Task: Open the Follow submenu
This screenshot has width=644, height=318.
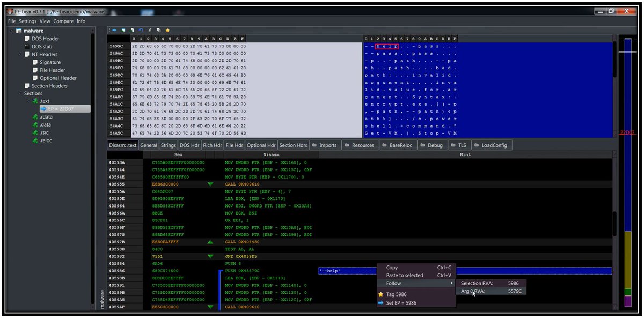Action: [x=416, y=283]
